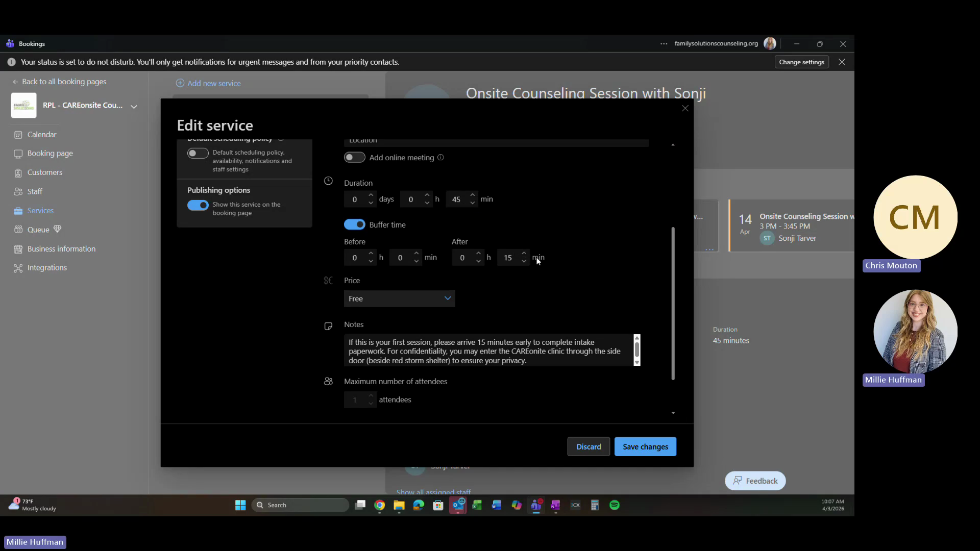Toggle Default scheduling policy switch

point(198,153)
